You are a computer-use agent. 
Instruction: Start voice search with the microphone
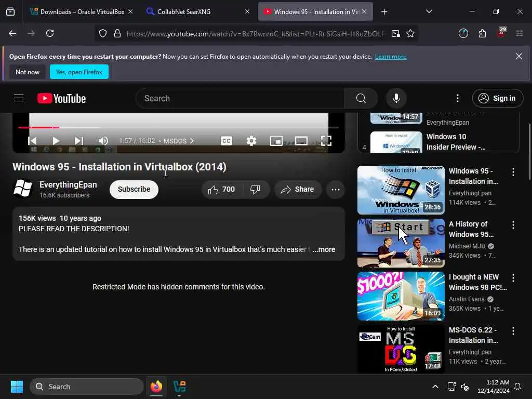click(396, 98)
